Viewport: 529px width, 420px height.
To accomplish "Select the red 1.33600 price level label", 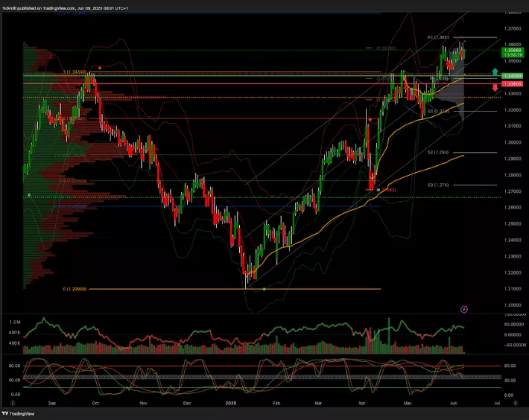I will [512, 83].
